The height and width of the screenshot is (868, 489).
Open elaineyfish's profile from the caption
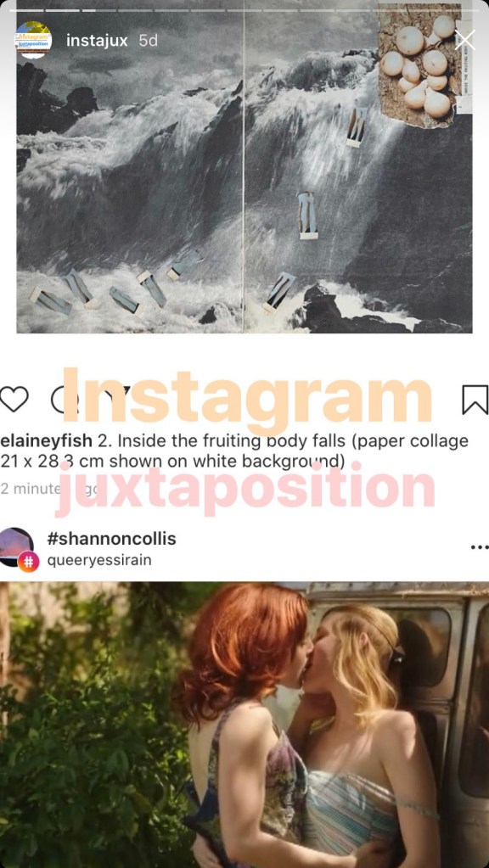(x=47, y=441)
